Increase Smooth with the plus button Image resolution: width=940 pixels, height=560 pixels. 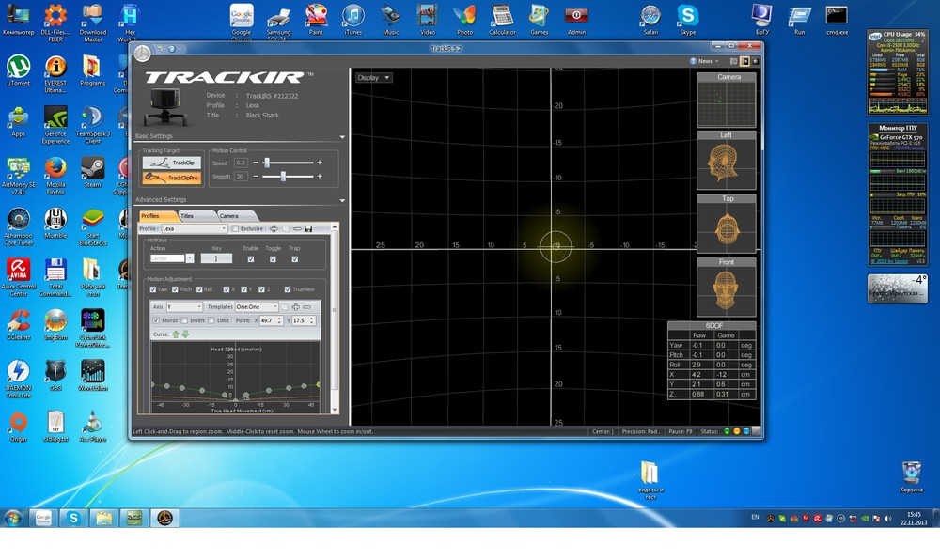click(320, 176)
